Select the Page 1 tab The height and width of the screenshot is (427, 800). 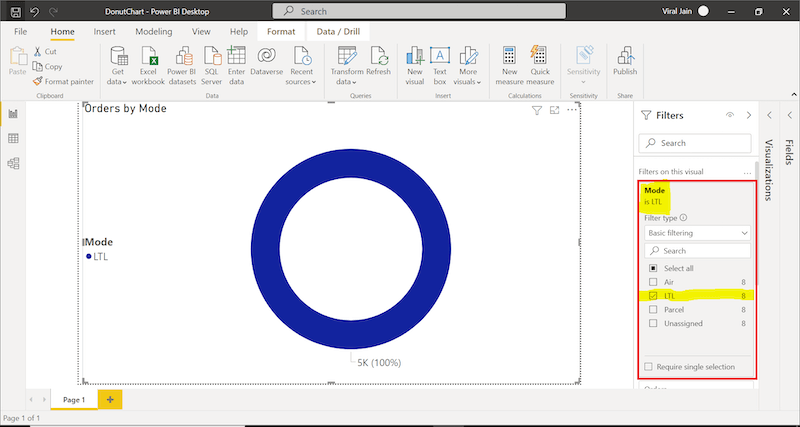coord(74,400)
